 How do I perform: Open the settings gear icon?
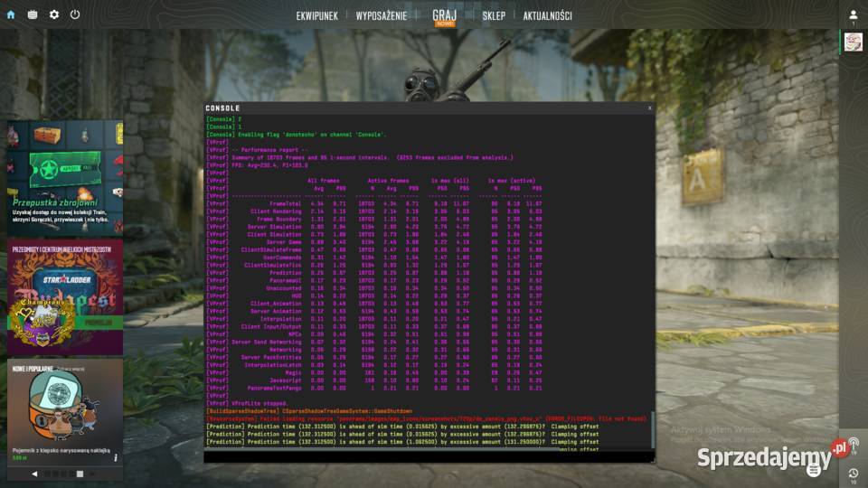click(x=53, y=14)
